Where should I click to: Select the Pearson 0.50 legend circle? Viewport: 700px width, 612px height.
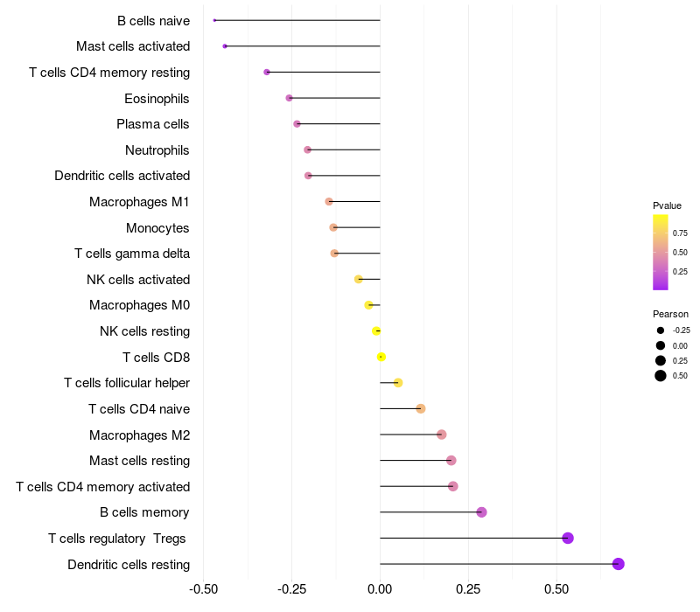661,376
